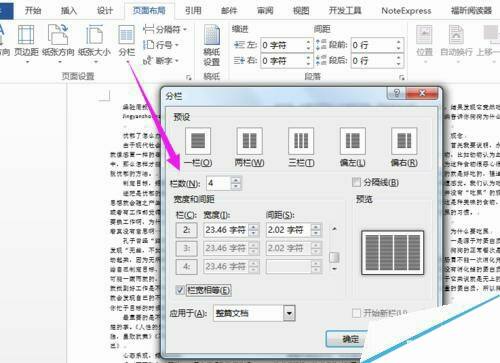Click the four-column 预览 preview thumbnail
Screen dimensions: 500x363
tap(393, 252)
